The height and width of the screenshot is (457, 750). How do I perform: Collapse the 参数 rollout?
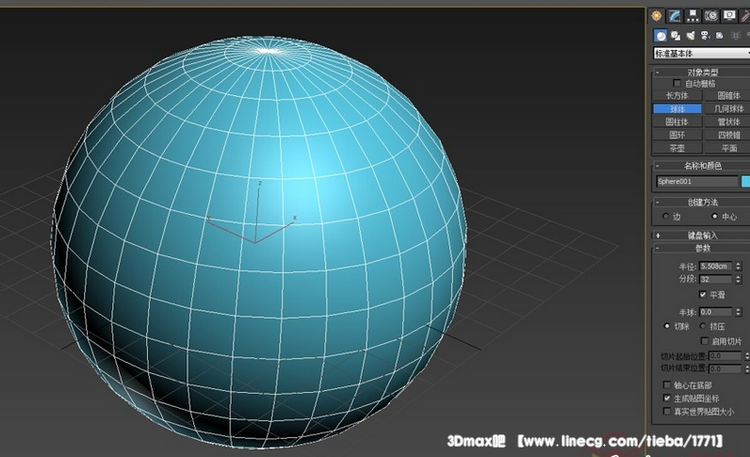(x=702, y=247)
